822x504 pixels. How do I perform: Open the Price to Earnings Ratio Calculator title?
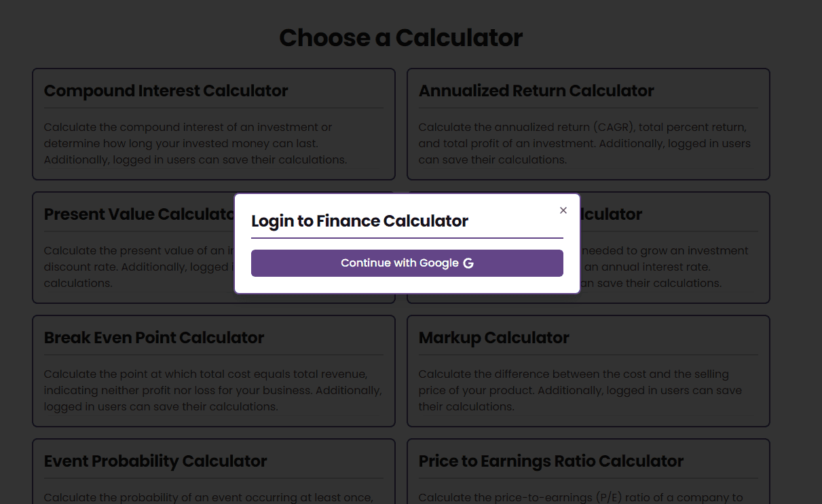coord(551,461)
